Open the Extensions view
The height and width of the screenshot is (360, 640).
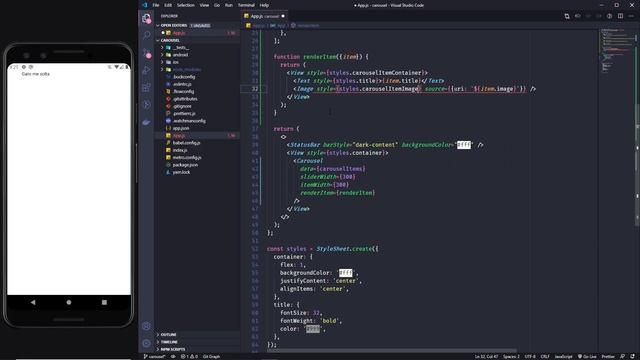coord(146,87)
